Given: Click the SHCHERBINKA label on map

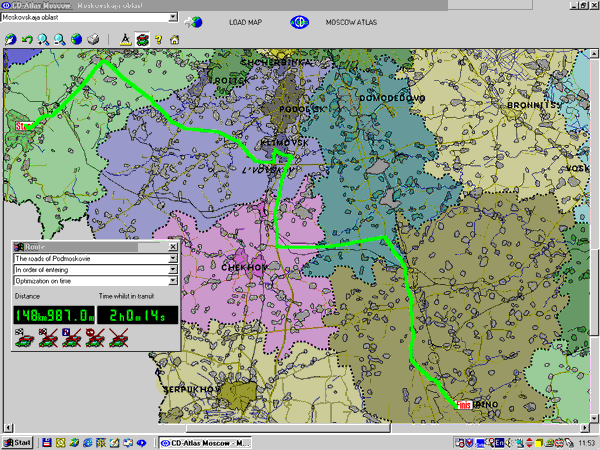Looking at the screenshot, I should click(x=276, y=62).
